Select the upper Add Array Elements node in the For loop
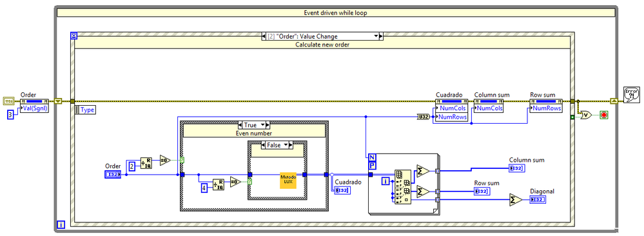The height and width of the screenshot is (236, 644). [x=422, y=171]
